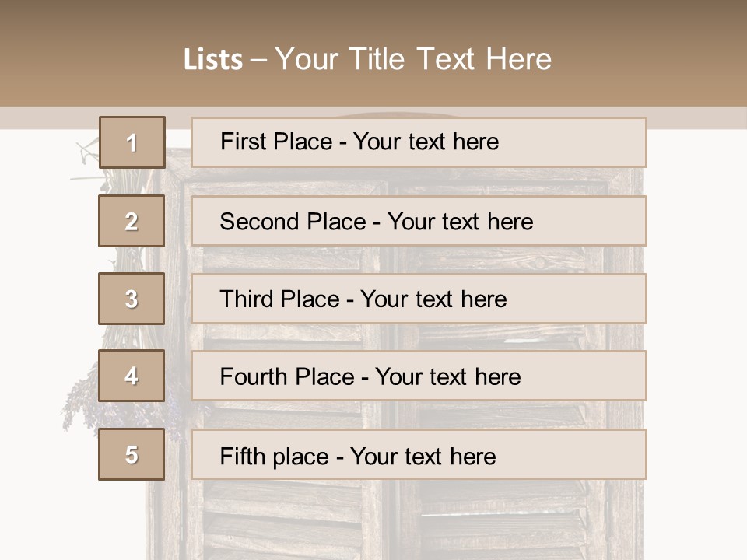Select the left wooden shutter below the list
Viewport: 747px width, 560px height.
[280, 517]
